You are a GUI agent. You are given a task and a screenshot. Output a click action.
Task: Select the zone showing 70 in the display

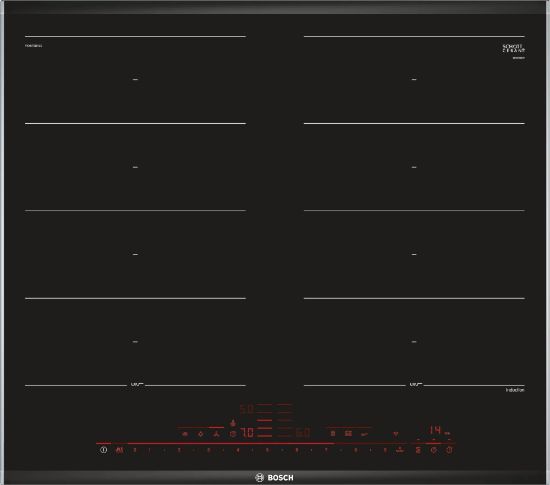(248, 433)
